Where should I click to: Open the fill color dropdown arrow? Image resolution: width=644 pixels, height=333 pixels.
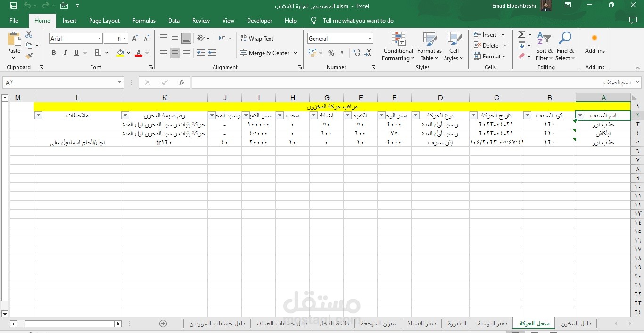click(129, 53)
